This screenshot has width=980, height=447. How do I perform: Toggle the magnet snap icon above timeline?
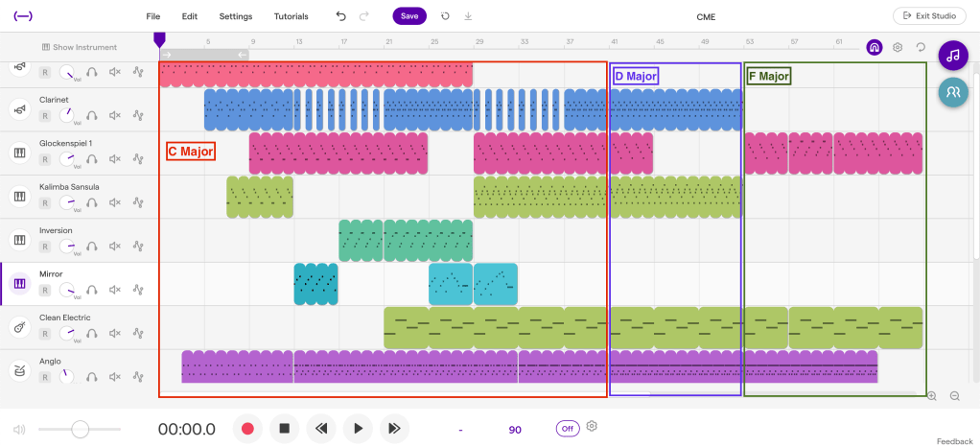[874, 47]
